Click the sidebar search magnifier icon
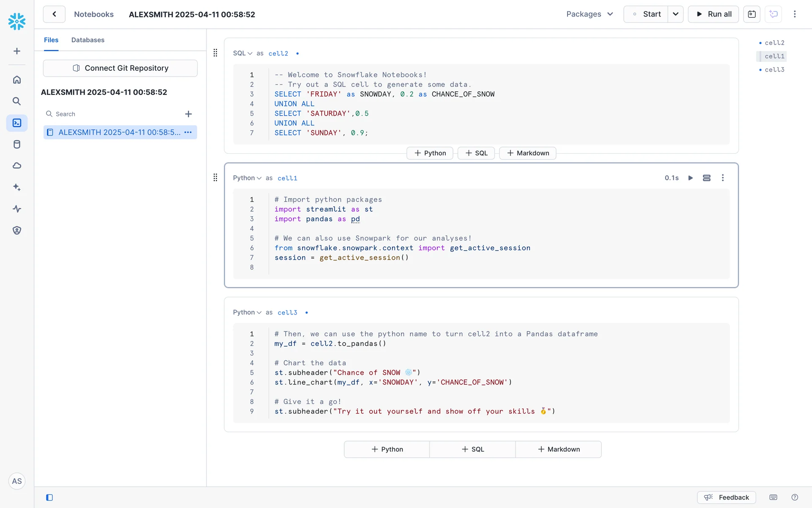The image size is (812, 508). point(17,101)
